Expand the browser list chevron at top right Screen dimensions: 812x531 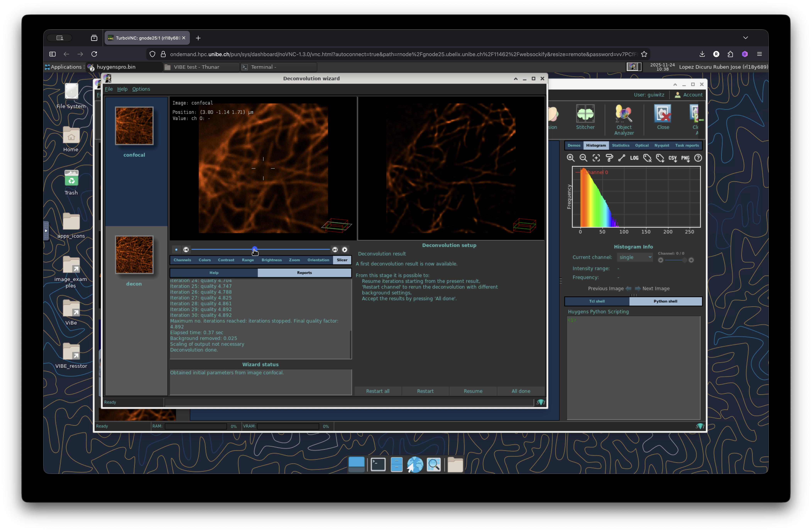coord(745,38)
